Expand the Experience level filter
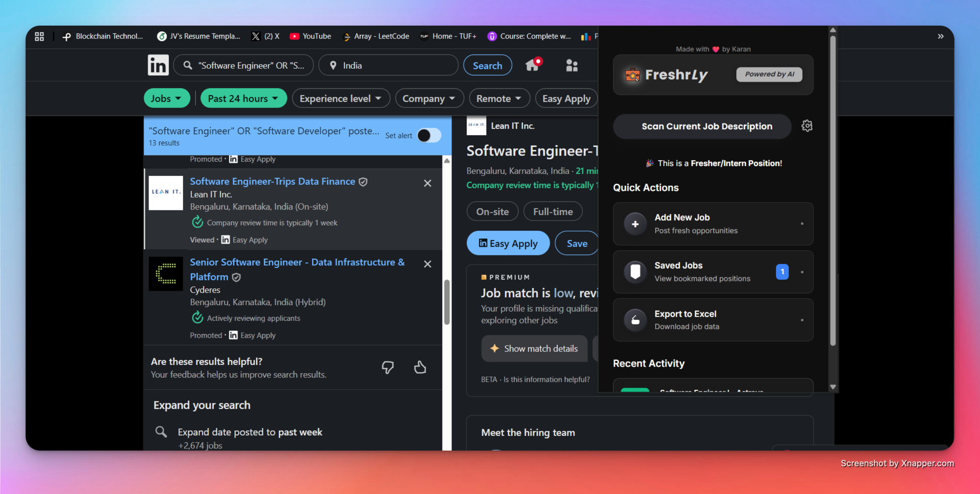This screenshot has width=980, height=494. point(341,98)
